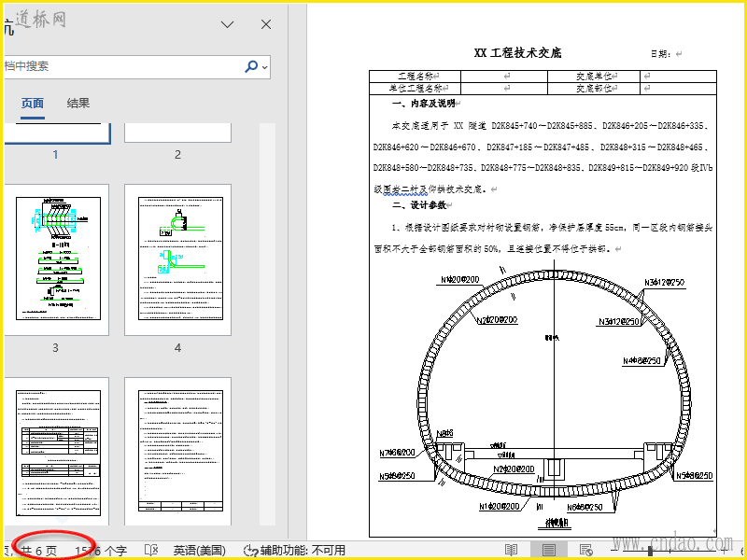
Task: Click the search magnifier icon
Action: [x=251, y=66]
